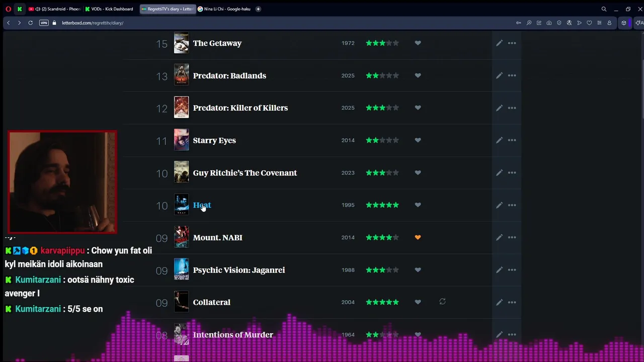Image resolution: width=644 pixels, height=362 pixels.
Task: Open more options menu for Starry Eyes
Action: click(x=512, y=140)
